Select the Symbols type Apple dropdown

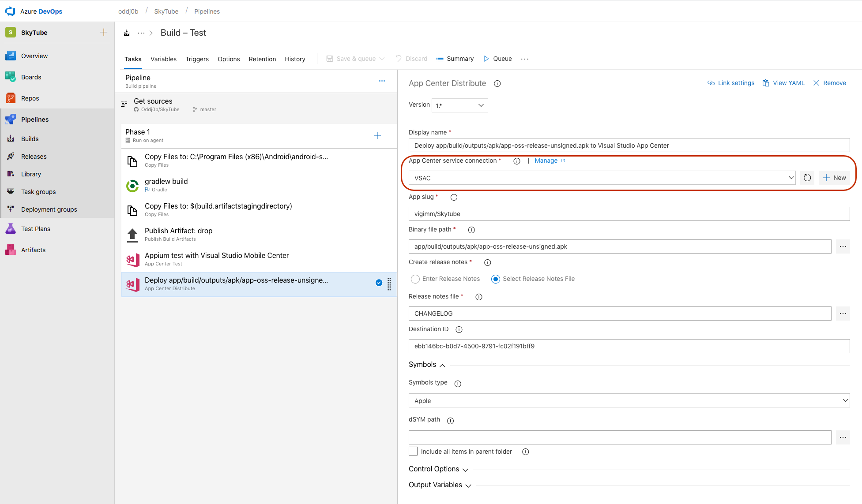point(629,401)
